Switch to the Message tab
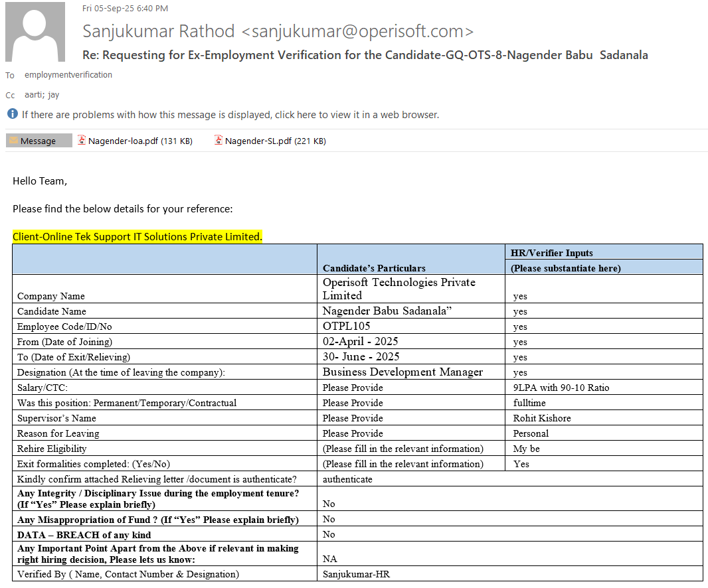Screen dimensions: 708x588 39,141
